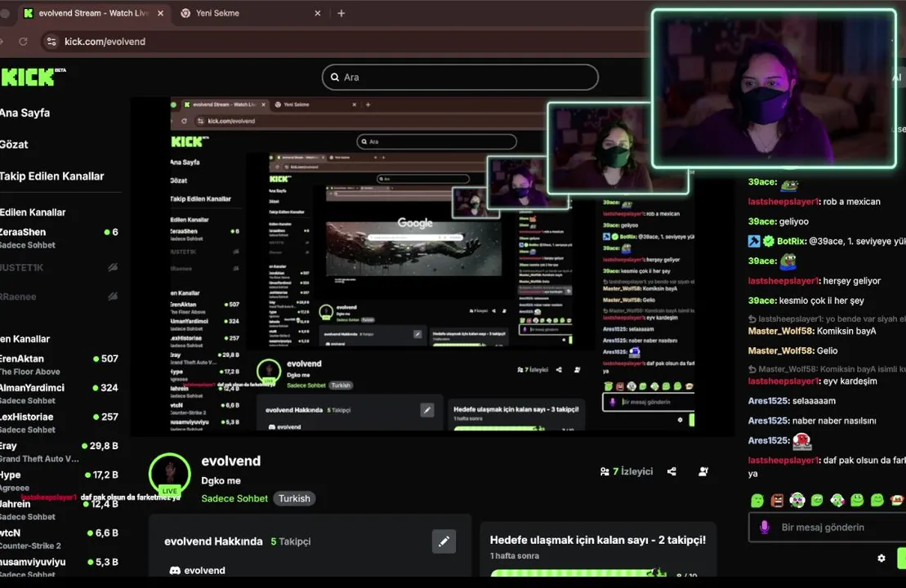
Task: Go to Ana Sayfa in sidebar
Action: [x=25, y=113]
